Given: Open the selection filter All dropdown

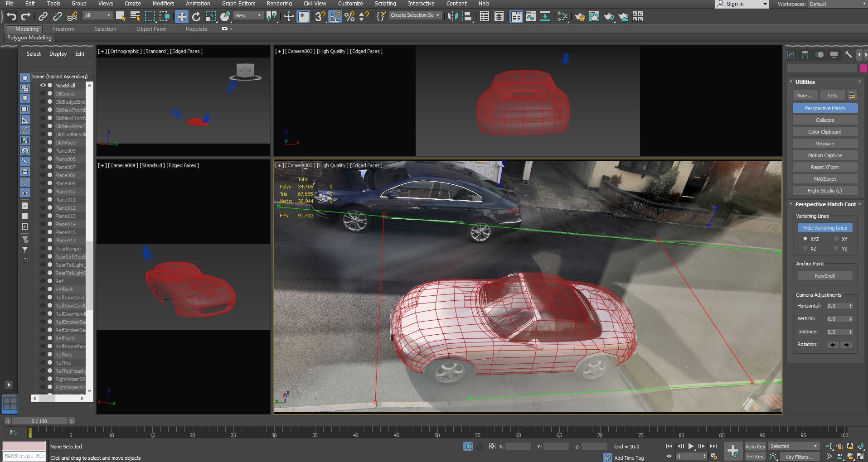Looking at the screenshot, I should point(97,15).
